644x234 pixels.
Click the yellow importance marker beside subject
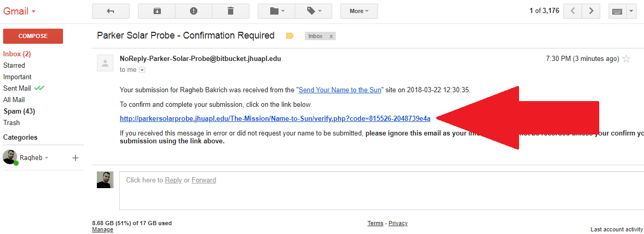tap(290, 36)
